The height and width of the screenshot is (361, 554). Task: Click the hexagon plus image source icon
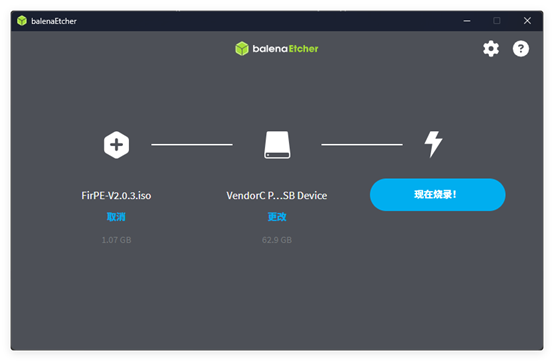(116, 145)
